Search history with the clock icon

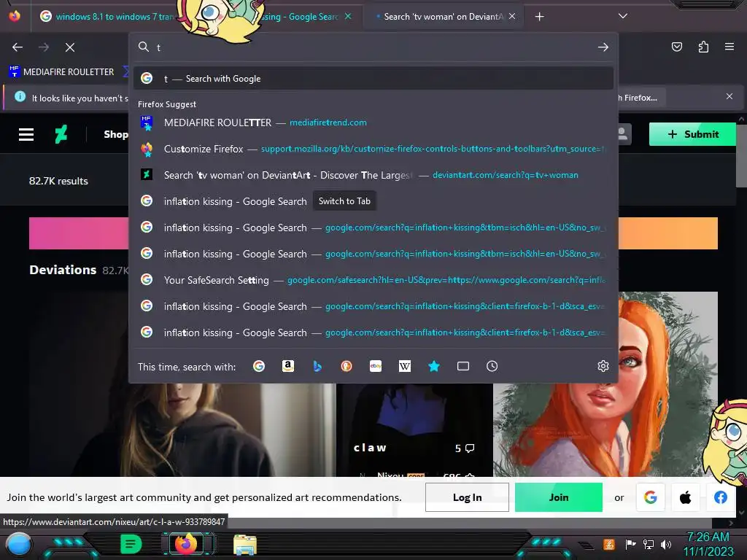pos(492,366)
